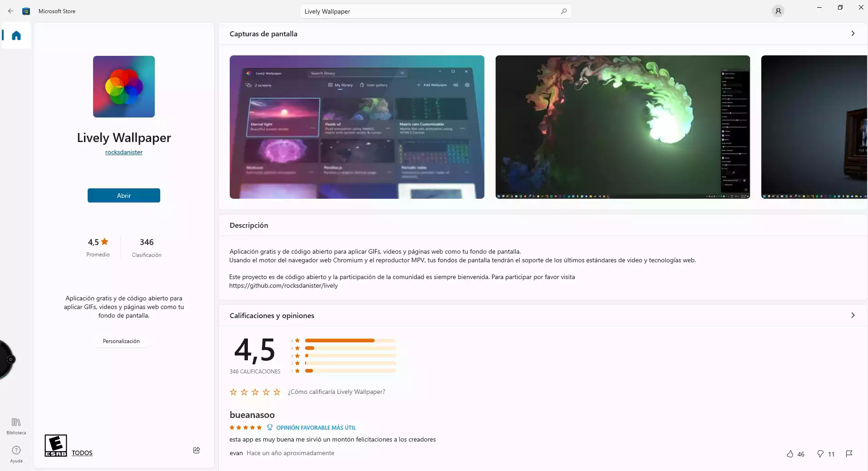
Task: Click the 'Hace un año aproximadamente' date
Action: point(291,453)
